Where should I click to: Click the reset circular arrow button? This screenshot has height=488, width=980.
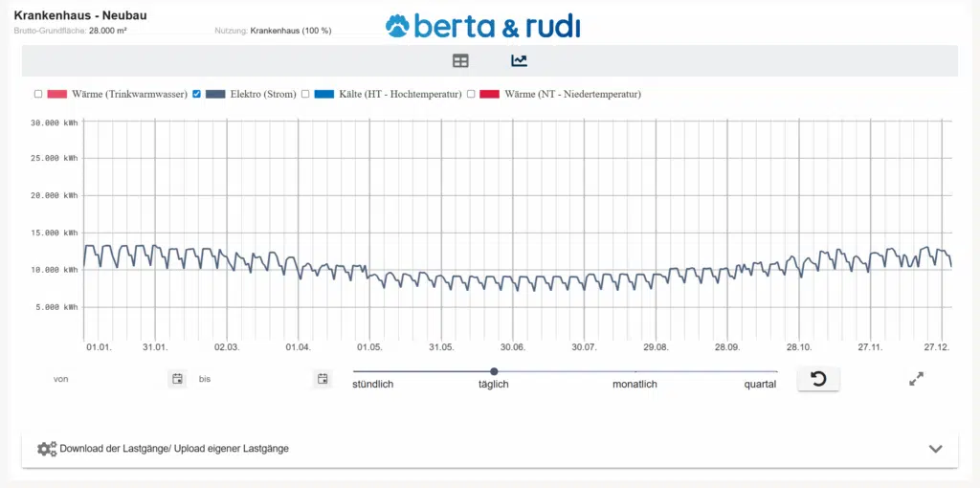pyautogui.click(x=818, y=379)
